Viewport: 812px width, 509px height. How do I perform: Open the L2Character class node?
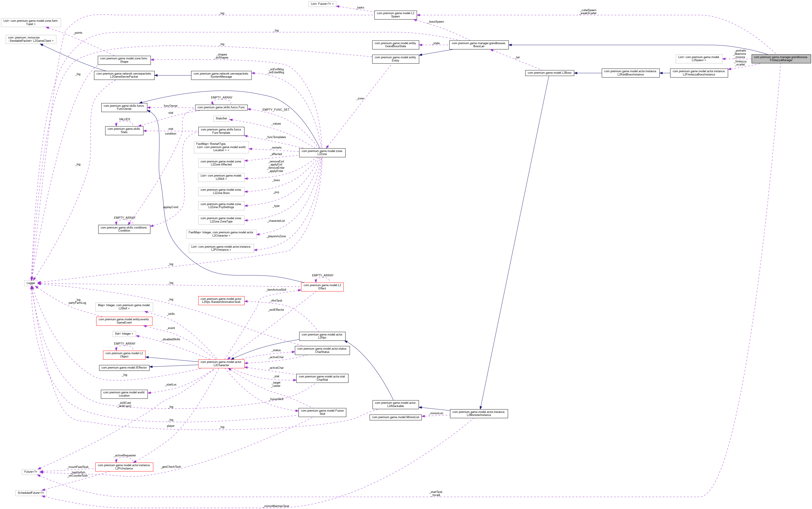(x=221, y=364)
